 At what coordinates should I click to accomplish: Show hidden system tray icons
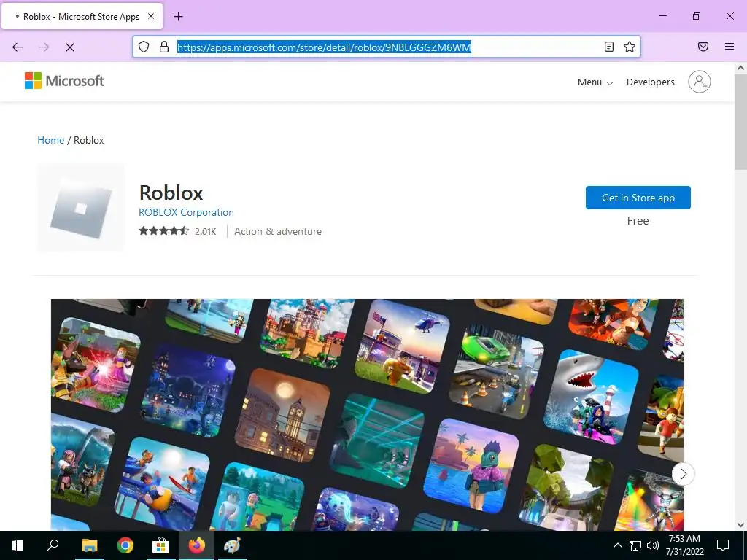[617, 545]
